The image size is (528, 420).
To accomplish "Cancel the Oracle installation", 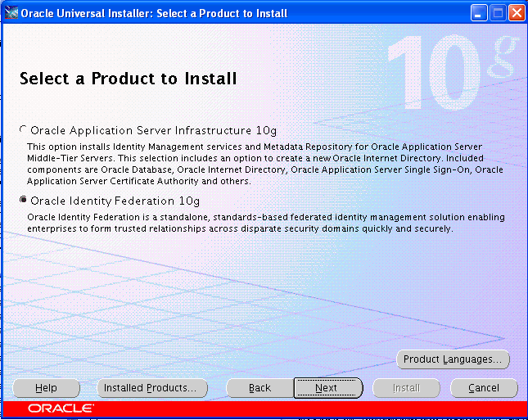I will tap(484, 388).
